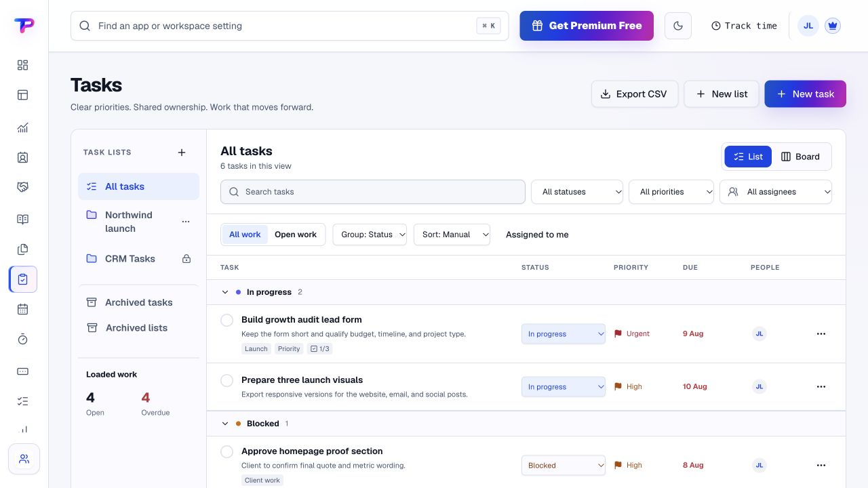This screenshot has height=488, width=868.
Task: Collapse the Blocked task group
Action: tap(225, 424)
